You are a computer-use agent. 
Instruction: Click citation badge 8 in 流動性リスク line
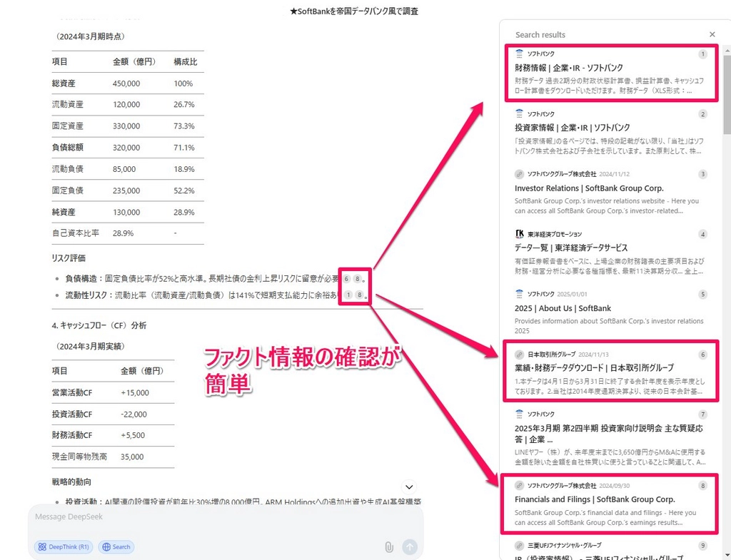point(360,295)
